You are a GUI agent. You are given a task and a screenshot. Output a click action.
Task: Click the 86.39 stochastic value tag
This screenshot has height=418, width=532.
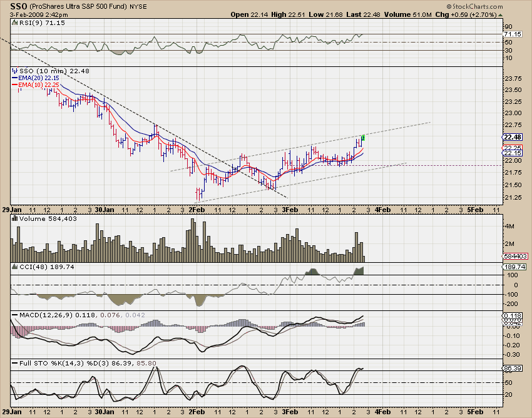click(513, 368)
